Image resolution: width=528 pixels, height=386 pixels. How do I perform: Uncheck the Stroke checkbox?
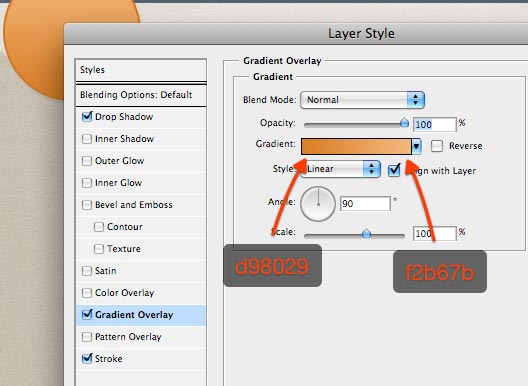(87, 358)
